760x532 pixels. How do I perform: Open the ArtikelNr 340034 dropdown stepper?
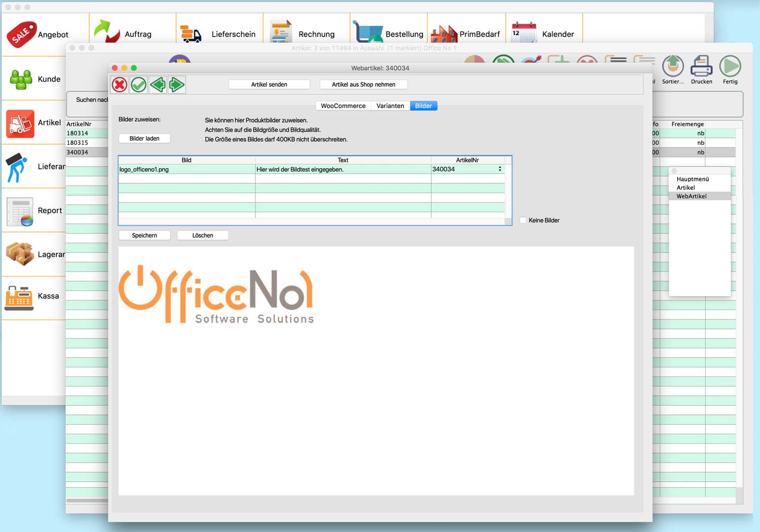pyautogui.click(x=500, y=169)
